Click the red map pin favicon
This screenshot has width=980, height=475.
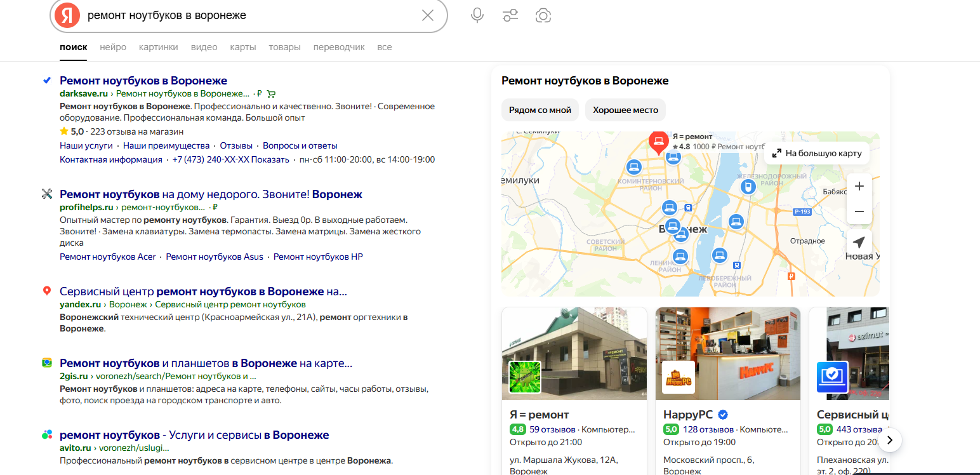[46, 291]
